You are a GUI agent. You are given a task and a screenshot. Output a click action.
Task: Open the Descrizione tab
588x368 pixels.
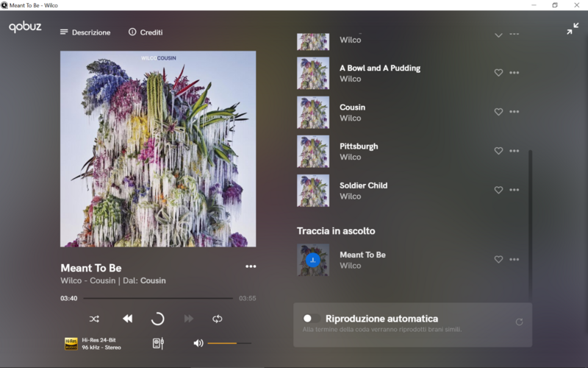pos(85,32)
